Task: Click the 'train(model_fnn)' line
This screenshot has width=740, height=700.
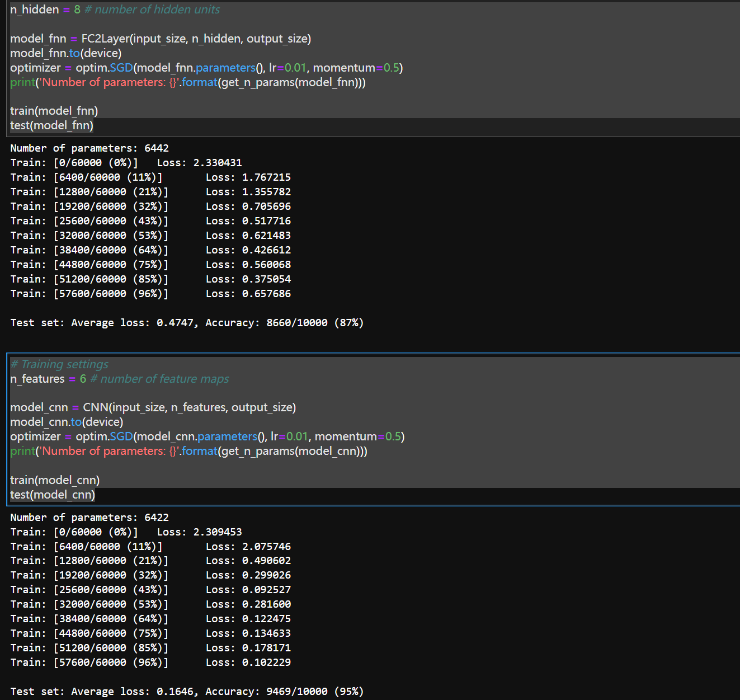Action: 54,111
